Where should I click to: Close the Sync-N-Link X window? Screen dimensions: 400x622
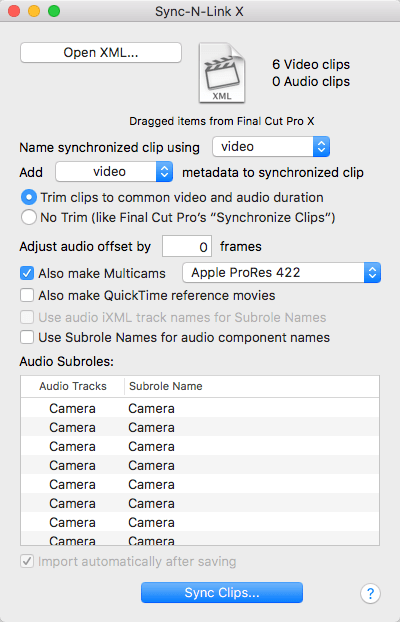click(x=14, y=11)
